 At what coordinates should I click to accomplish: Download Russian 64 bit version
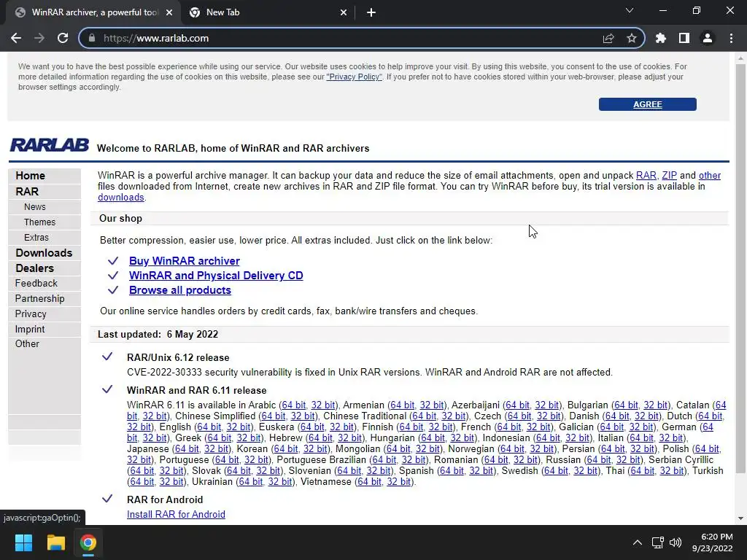coord(599,460)
